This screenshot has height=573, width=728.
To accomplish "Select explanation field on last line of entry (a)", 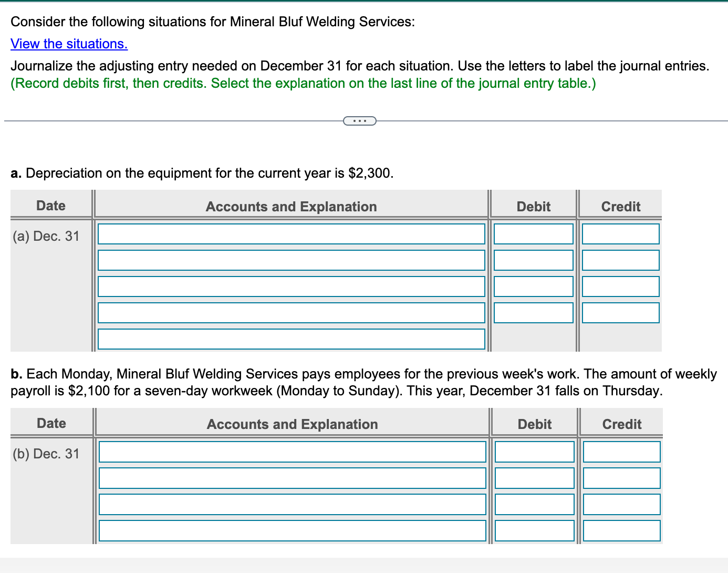I will click(x=292, y=339).
